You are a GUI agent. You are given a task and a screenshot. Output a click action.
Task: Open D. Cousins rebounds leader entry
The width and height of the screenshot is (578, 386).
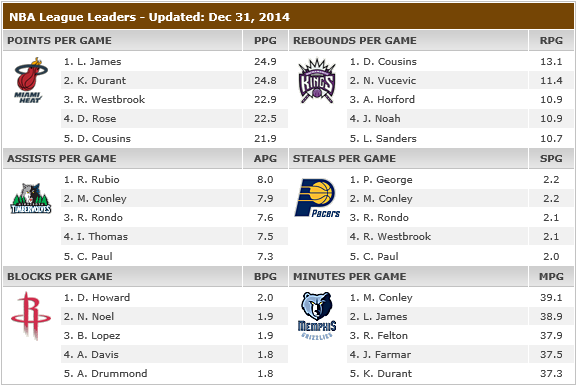(x=383, y=62)
